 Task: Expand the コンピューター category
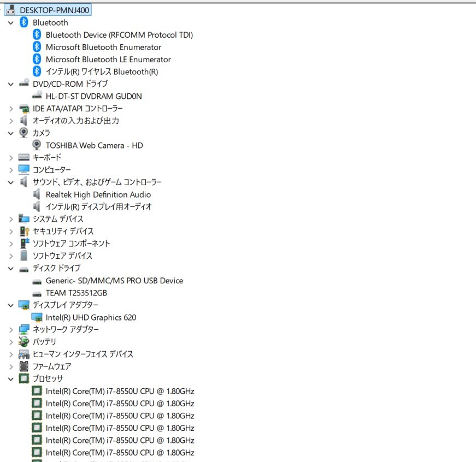click(x=11, y=170)
